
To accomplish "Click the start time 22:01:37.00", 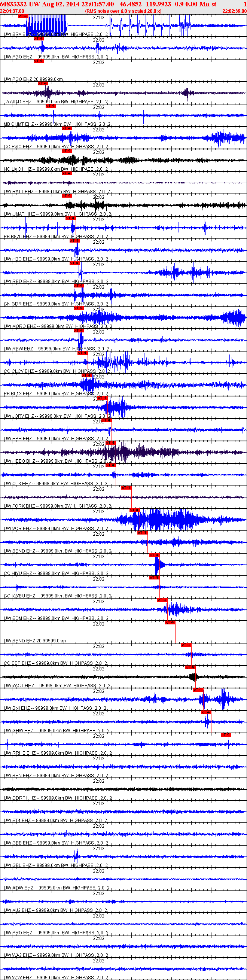I will [12, 11].
